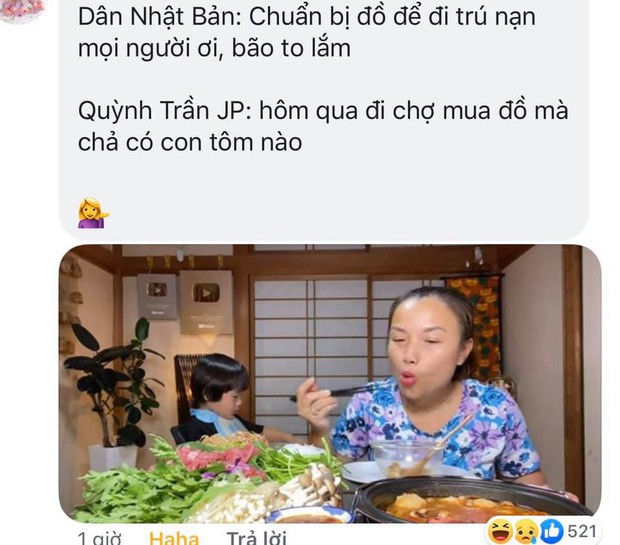620x545 pixels.
Task: Open the 521 reactions count list
Action: click(x=582, y=532)
